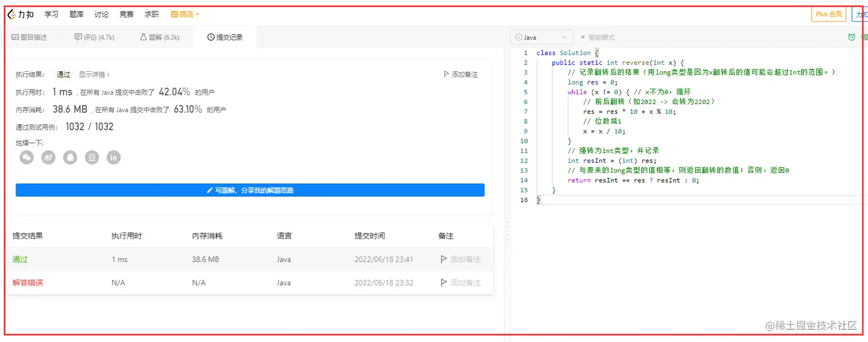Viewport: 868px width, 342px height.
Task: Click the 63.10% memory percentile
Action: [x=188, y=109]
